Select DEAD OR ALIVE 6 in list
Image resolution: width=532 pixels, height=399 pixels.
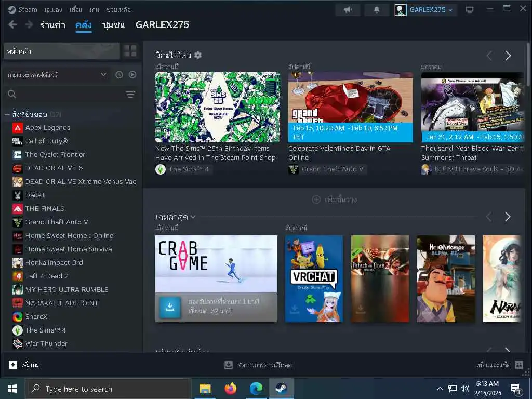coord(54,168)
